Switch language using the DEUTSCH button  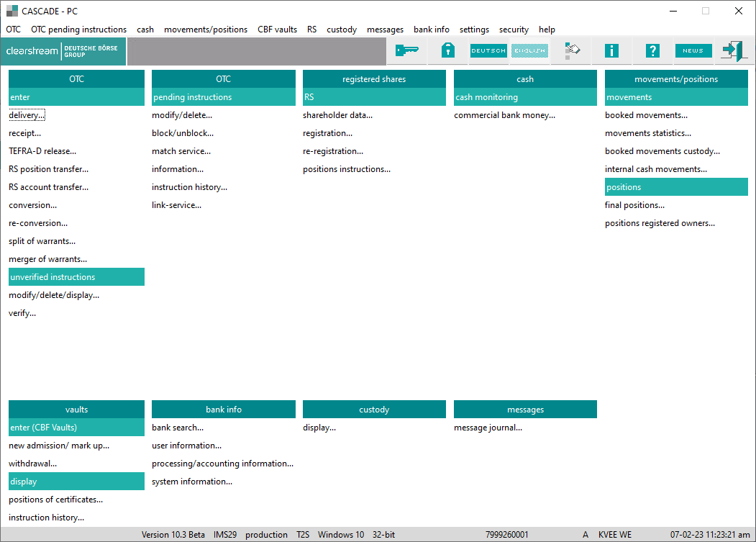(x=488, y=50)
